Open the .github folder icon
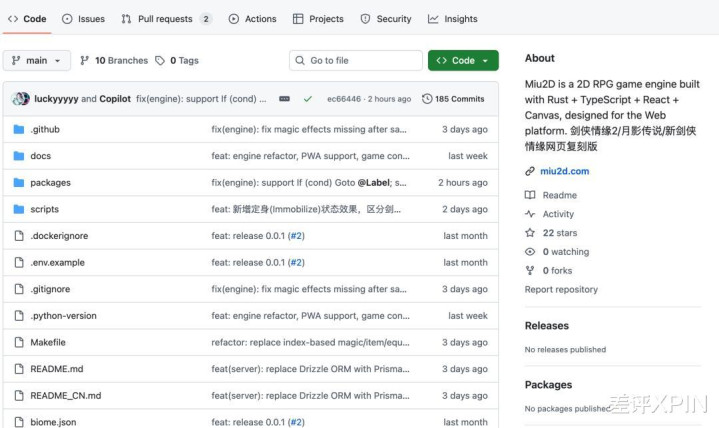 click(x=18, y=129)
